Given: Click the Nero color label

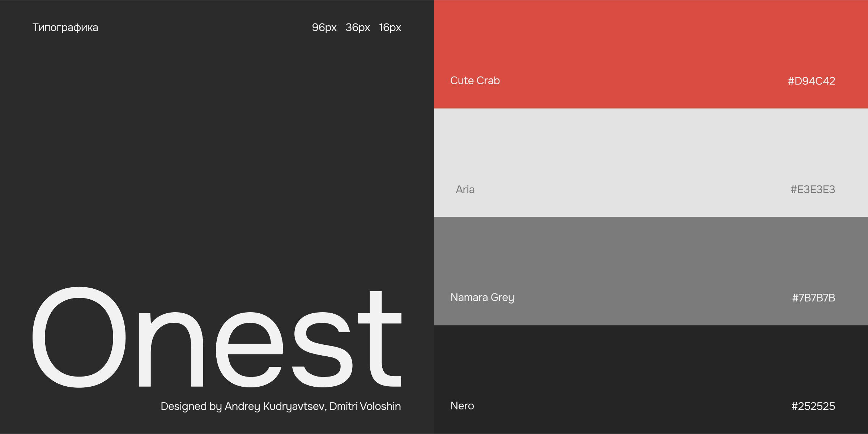Looking at the screenshot, I should [462, 406].
